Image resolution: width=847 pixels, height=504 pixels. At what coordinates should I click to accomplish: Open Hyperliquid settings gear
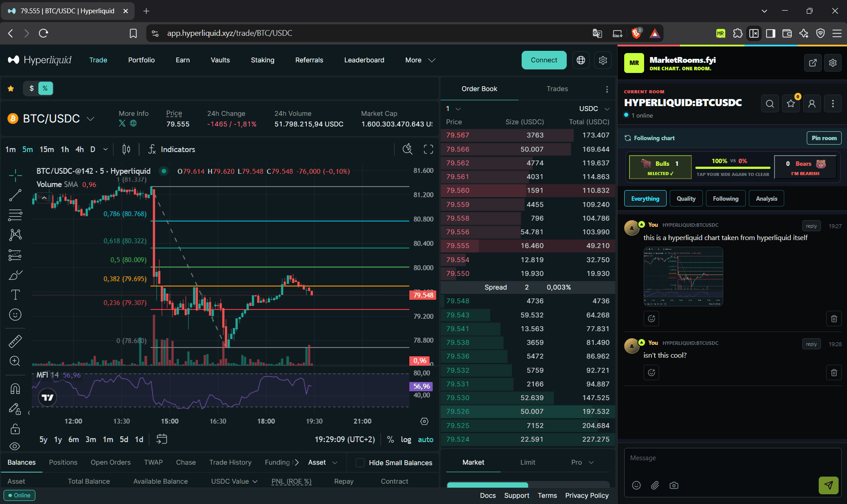[603, 60]
